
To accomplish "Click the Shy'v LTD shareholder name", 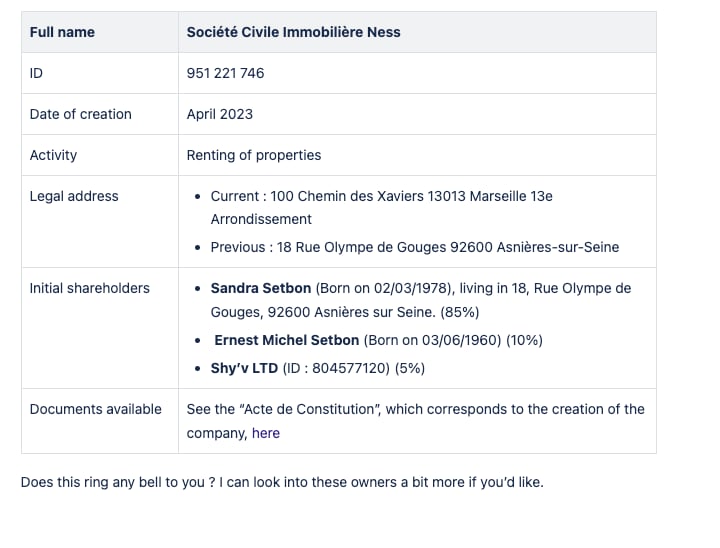I will [x=244, y=368].
